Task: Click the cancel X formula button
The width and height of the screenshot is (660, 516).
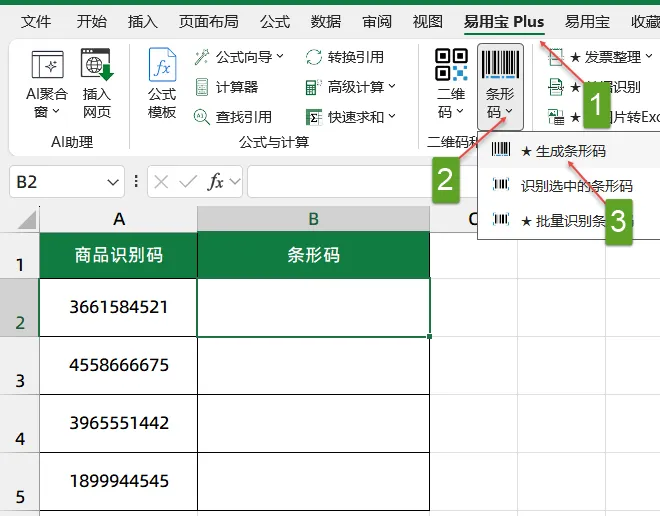Action: [x=161, y=182]
